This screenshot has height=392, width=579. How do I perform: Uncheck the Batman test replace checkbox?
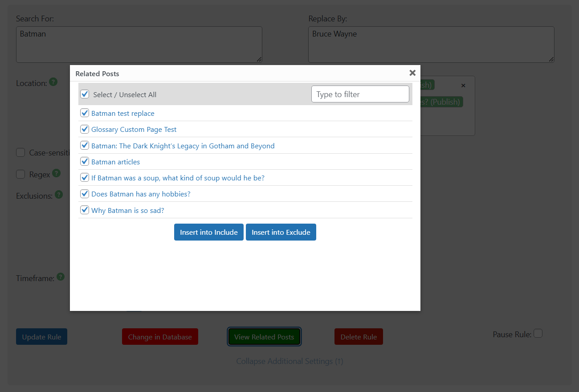click(85, 113)
